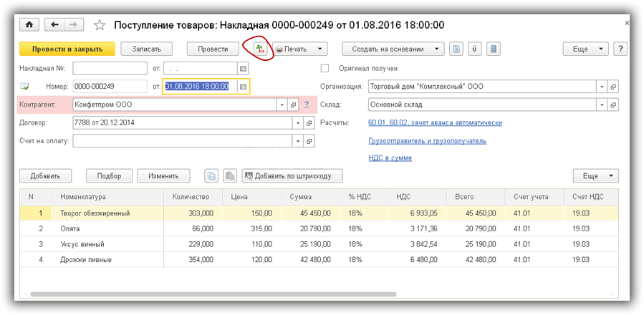The height and width of the screenshot is (315, 644).
Task: Click the Накладная № input field
Action: [x=110, y=68]
